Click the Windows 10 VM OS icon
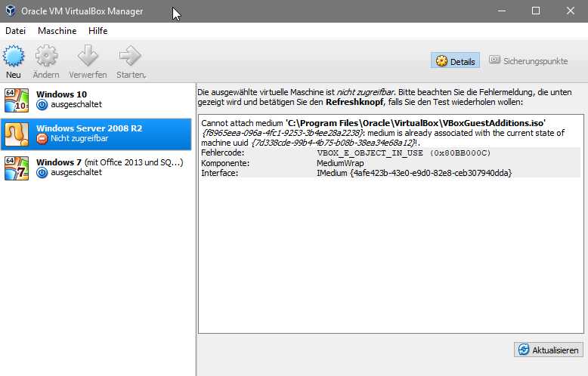Screen dimensions: 588x376 (17, 100)
